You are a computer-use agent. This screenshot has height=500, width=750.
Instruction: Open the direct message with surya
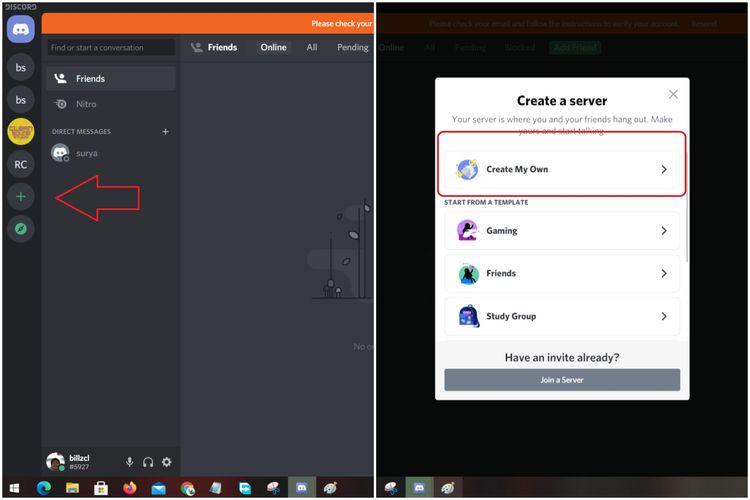click(x=111, y=154)
